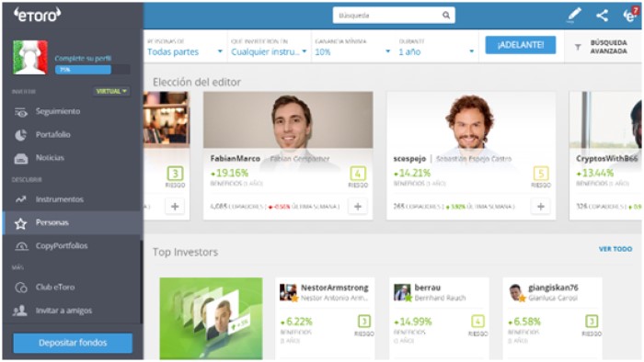Open the 10% minimum gain dropdown
This screenshot has height=362, width=644.
click(x=352, y=51)
